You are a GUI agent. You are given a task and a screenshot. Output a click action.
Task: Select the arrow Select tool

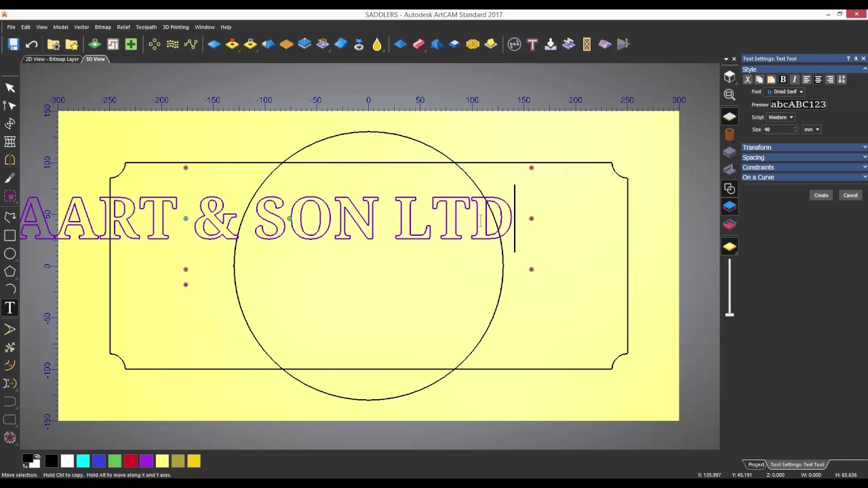[10, 87]
